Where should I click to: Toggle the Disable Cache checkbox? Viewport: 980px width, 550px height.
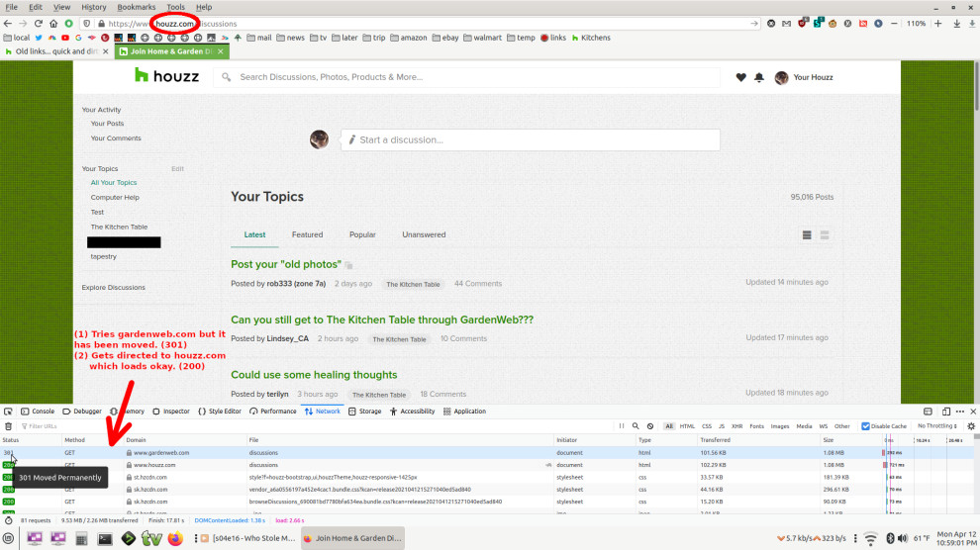click(x=865, y=426)
